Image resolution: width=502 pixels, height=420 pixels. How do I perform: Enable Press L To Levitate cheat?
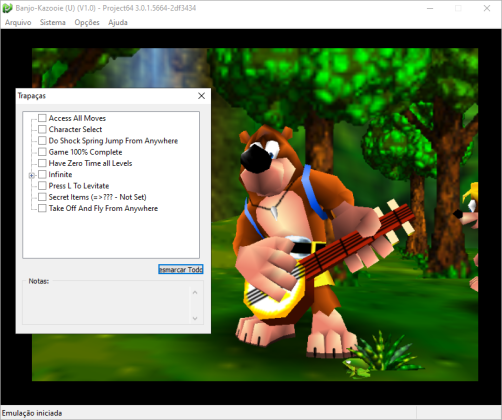42,186
